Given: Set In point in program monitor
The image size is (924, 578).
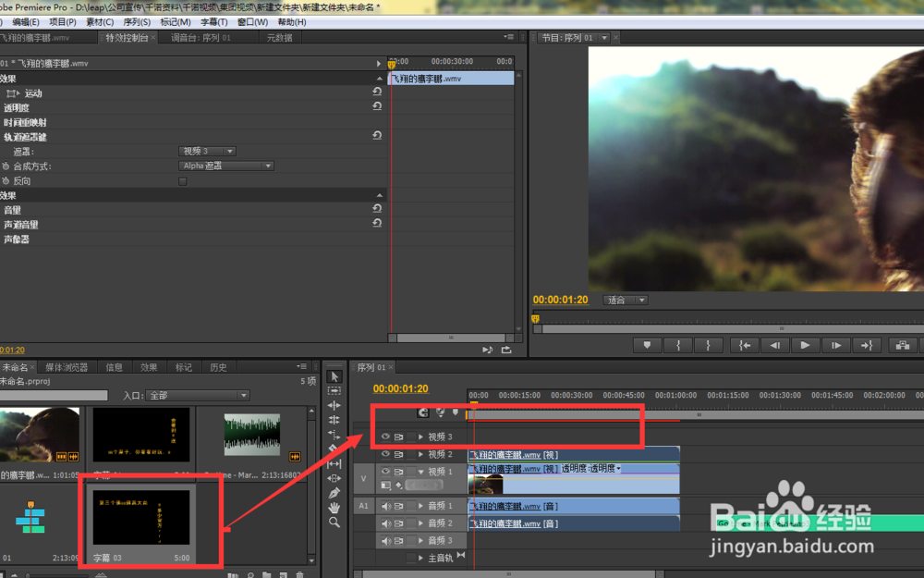Looking at the screenshot, I should [678, 346].
